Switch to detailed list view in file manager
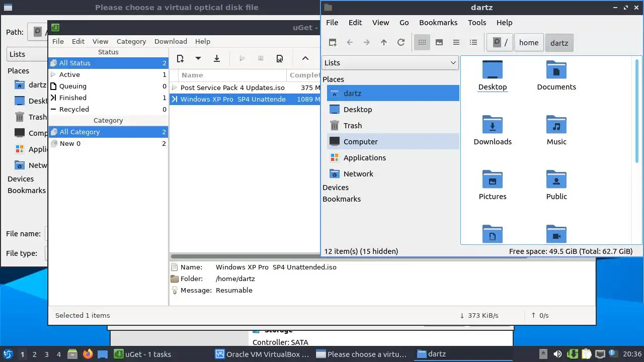Screen dimensions: 644x362 (x=473, y=43)
